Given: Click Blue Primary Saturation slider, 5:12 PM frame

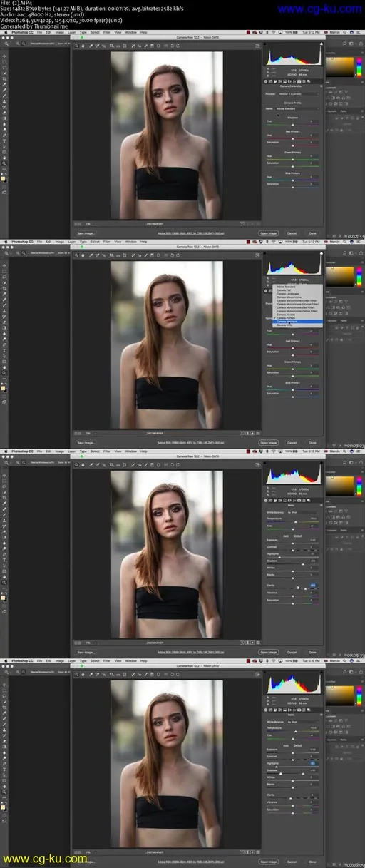Looking at the screenshot, I should pos(292,187).
